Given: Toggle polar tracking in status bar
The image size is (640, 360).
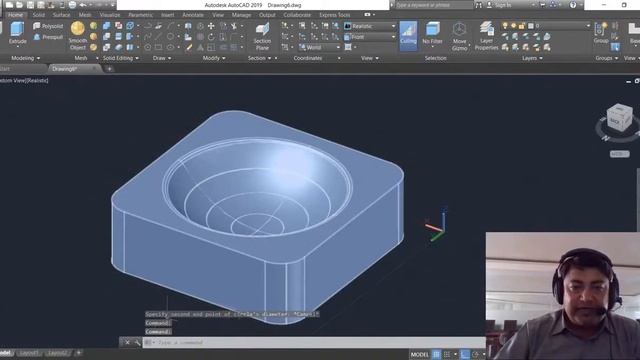Looking at the screenshot, I should [475, 354].
